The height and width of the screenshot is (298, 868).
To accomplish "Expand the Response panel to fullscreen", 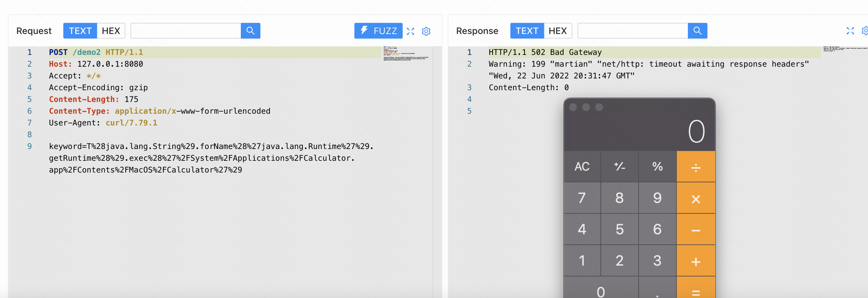I will [x=850, y=31].
